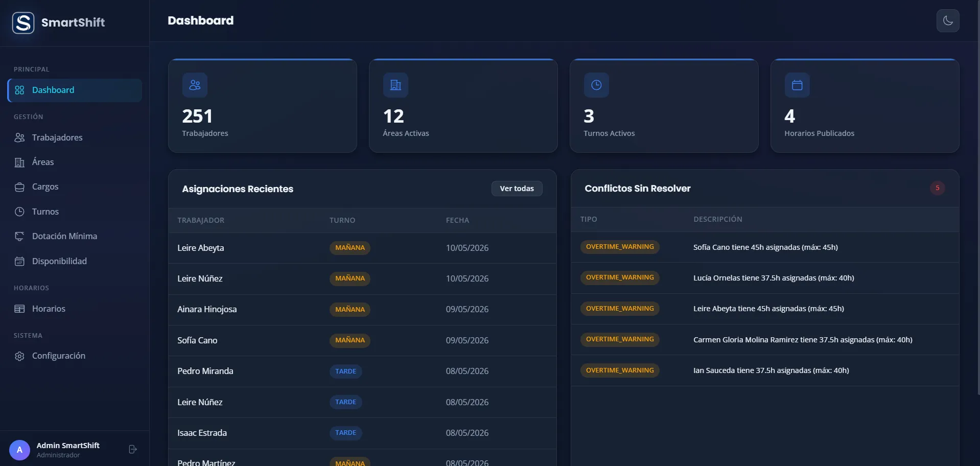The width and height of the screenshot is (980, 466).
Task: Click Sofía Cano 45h conflict description
Action: tap(765, 247)
